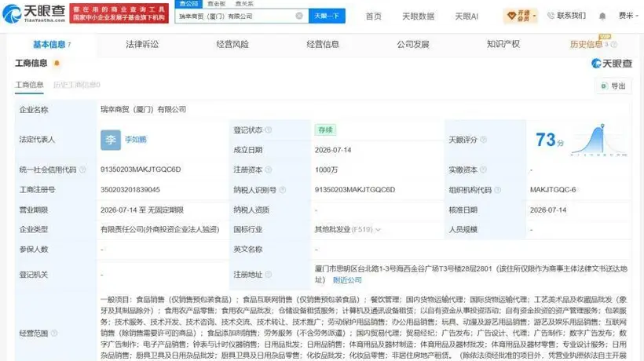Click the VIP membership diamond icon
The height and width of the screenshot is (361, 644).
pyautogui.click(x=511, y=16)
